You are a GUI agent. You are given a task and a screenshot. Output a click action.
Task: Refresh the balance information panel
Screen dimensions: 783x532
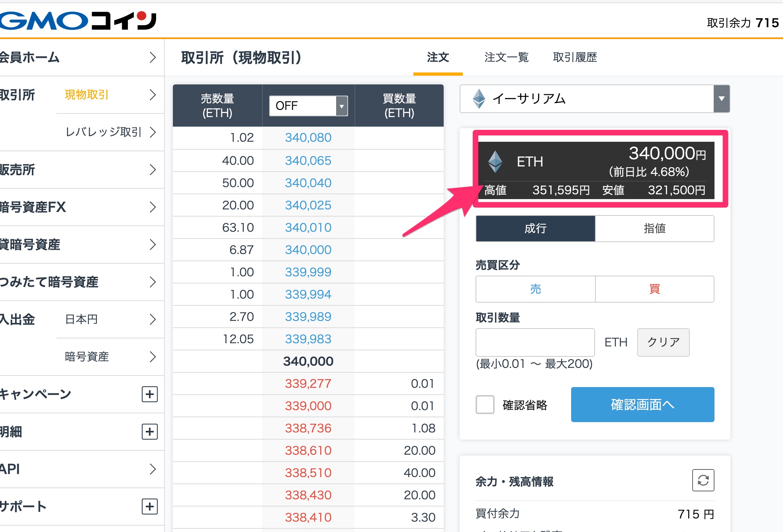[x=703, y=480]
